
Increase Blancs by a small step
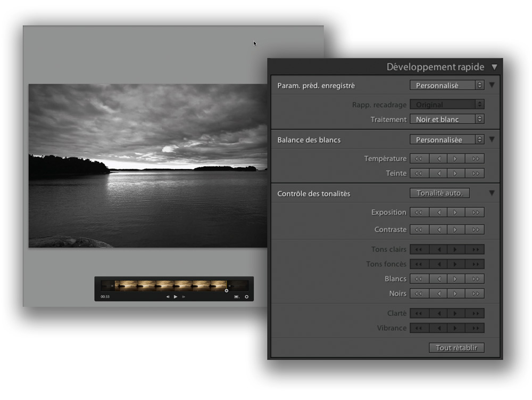(x=456, y=279)
